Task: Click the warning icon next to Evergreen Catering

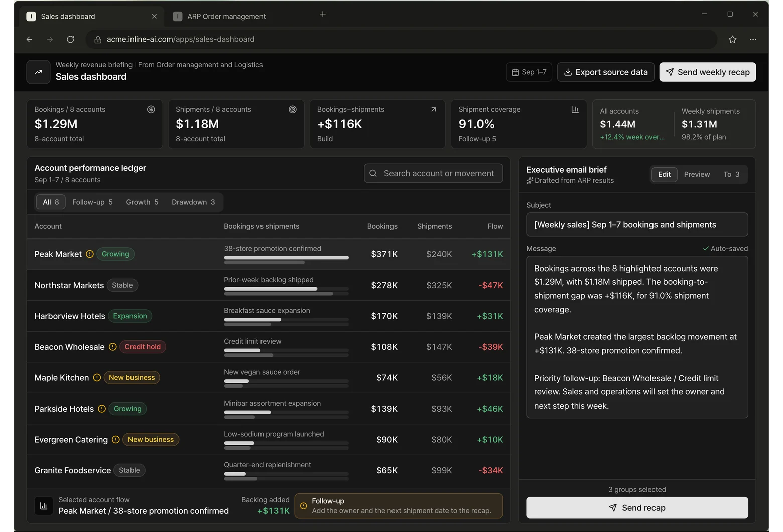Action: 116,440
